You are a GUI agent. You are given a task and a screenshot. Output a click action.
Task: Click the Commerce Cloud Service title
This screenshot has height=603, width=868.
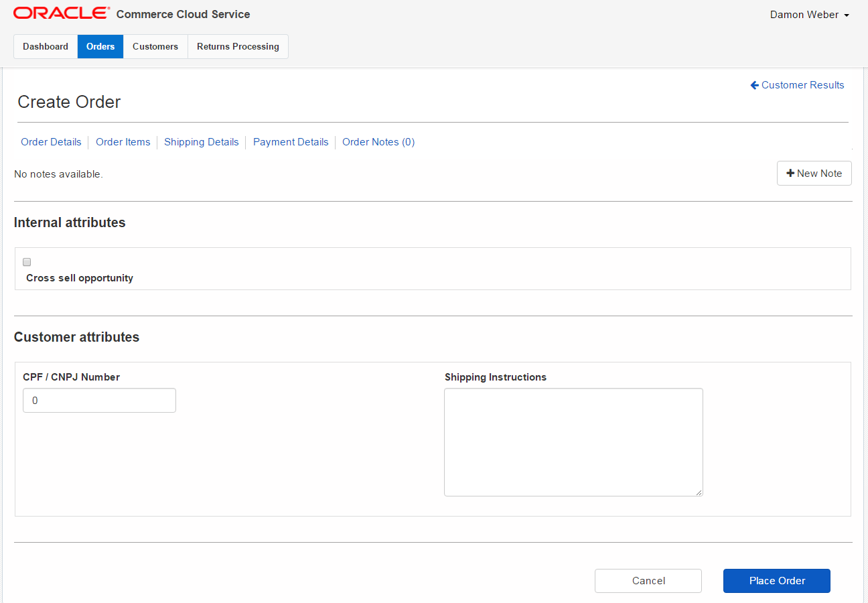183,14
